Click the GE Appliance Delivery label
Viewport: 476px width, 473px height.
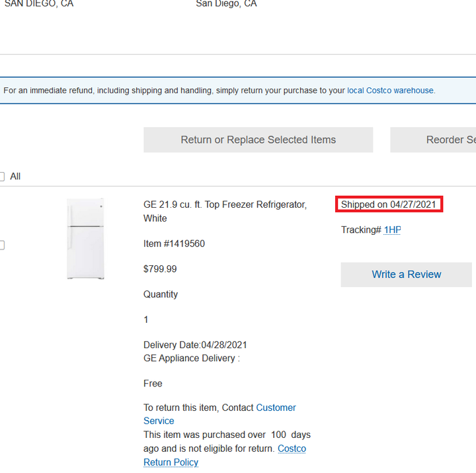pyautogui.click(x=192, y=358)
